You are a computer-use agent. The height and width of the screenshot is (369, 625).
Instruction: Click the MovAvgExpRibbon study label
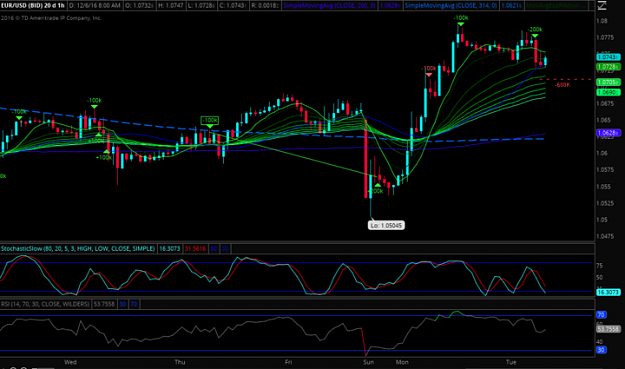click(552, 6)
